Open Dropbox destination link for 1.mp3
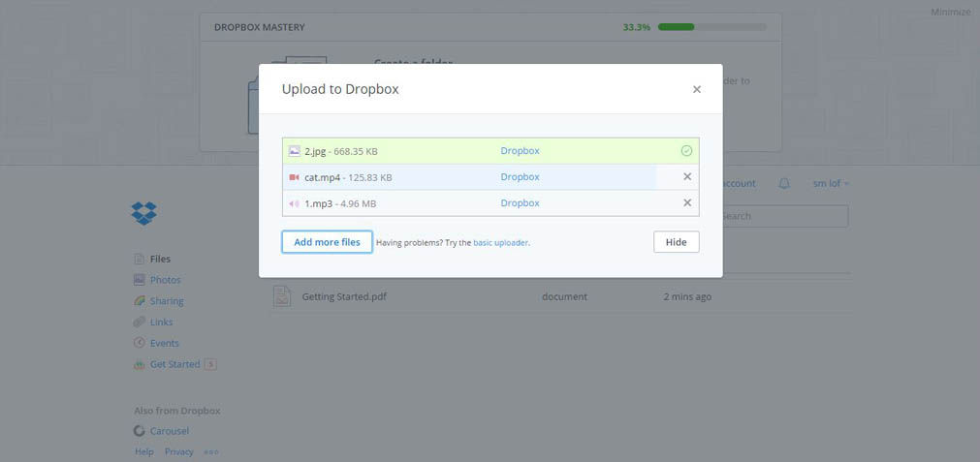 pos(520,202)
